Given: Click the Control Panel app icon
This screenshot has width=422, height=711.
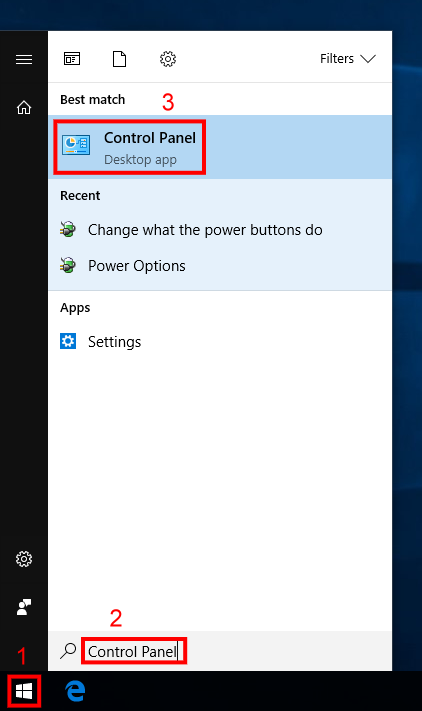Looking at the screenshot, I should (x=76, y=145).
